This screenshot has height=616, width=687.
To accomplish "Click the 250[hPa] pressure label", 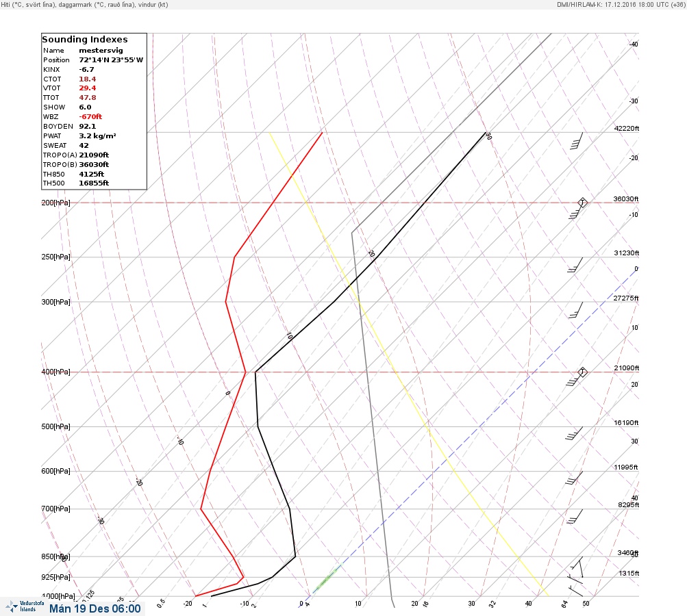I will click(x=55, y=257).
